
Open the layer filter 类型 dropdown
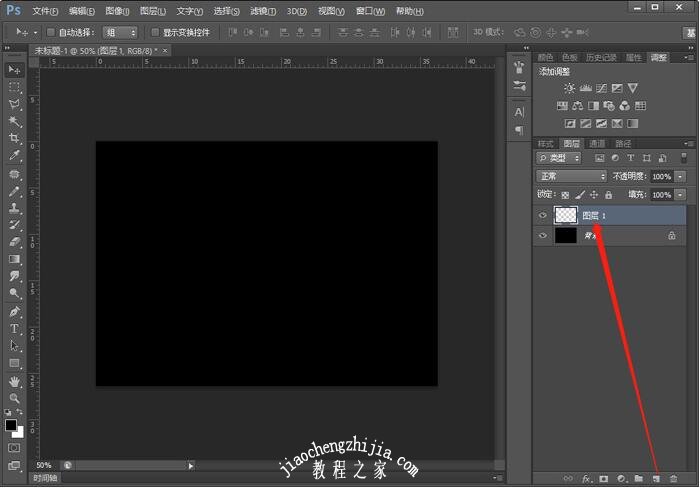(x=558, y=158)
